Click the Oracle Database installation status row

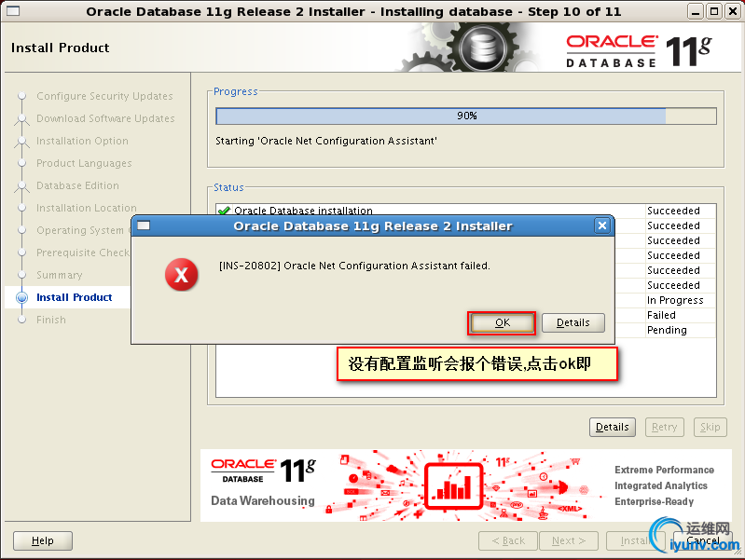(x=465, y=209)
